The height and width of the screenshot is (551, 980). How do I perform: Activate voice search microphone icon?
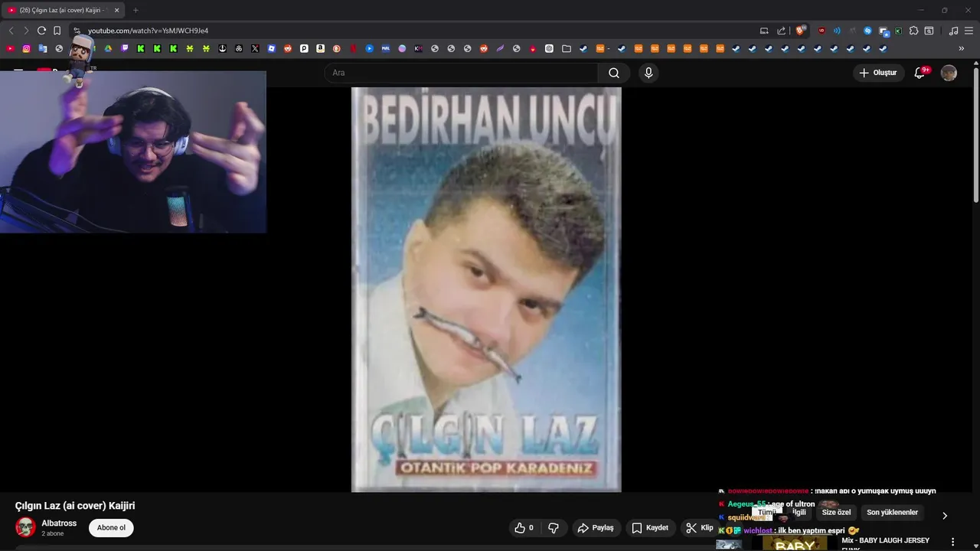coord(648,73)
